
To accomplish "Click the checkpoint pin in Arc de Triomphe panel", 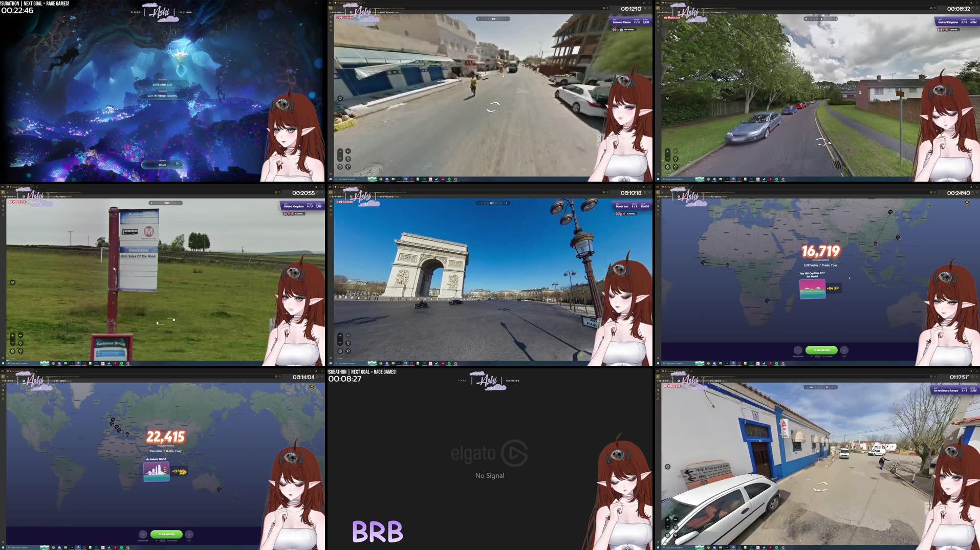I will [x=348, y=343].
